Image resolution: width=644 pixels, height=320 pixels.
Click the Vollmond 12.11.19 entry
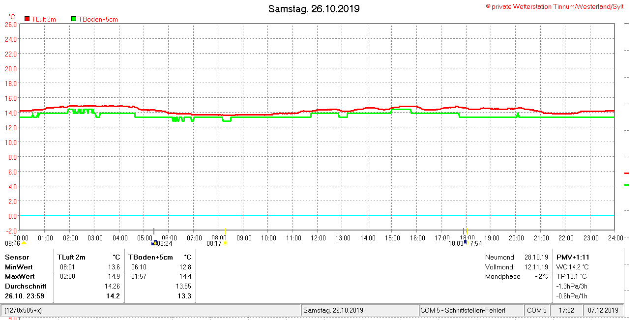[516, 267]
